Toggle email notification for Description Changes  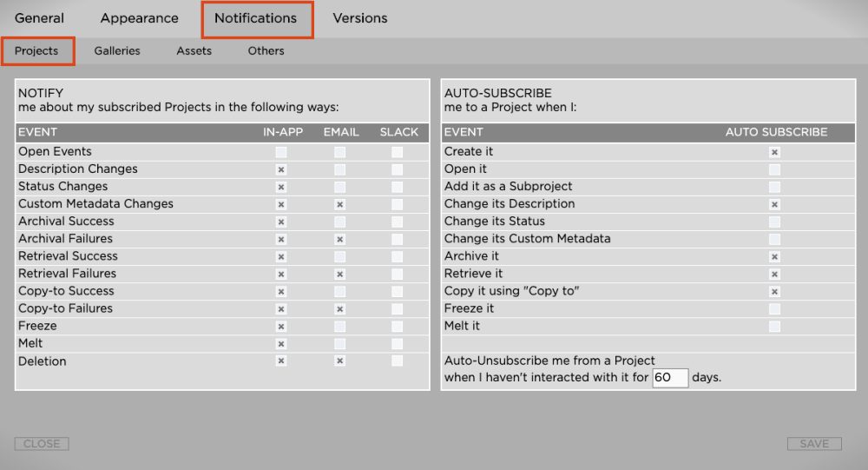click(x=340, y=169)
